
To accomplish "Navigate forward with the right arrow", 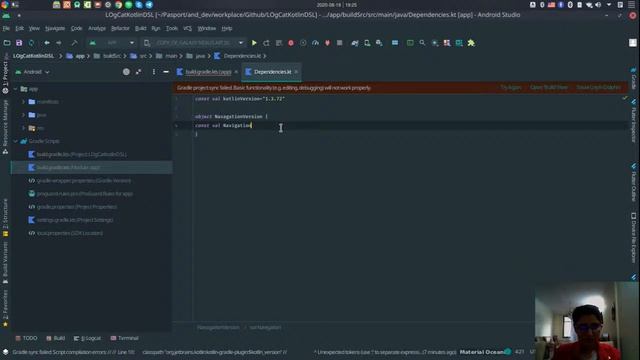I will [x=59, y=43].
